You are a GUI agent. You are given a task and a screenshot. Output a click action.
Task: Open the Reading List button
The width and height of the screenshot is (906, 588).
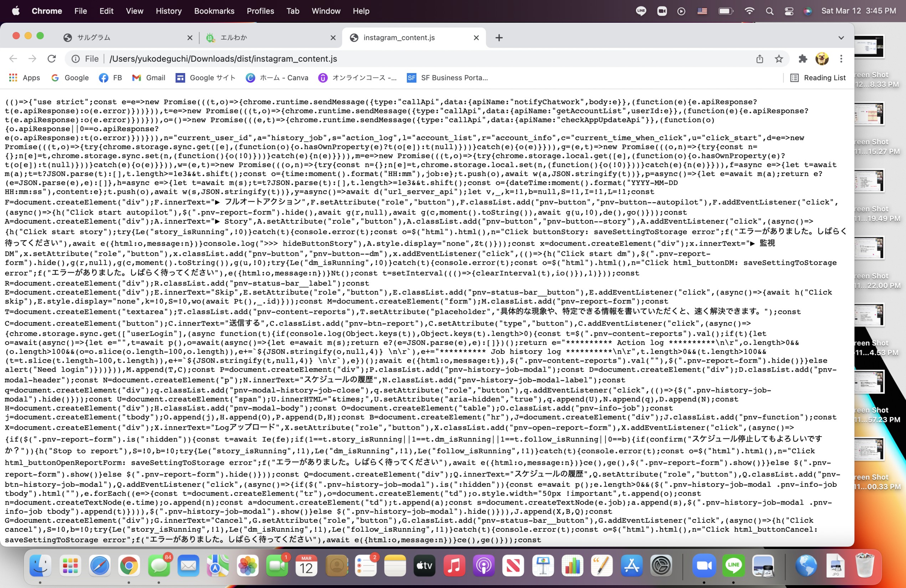pos(818,78)
